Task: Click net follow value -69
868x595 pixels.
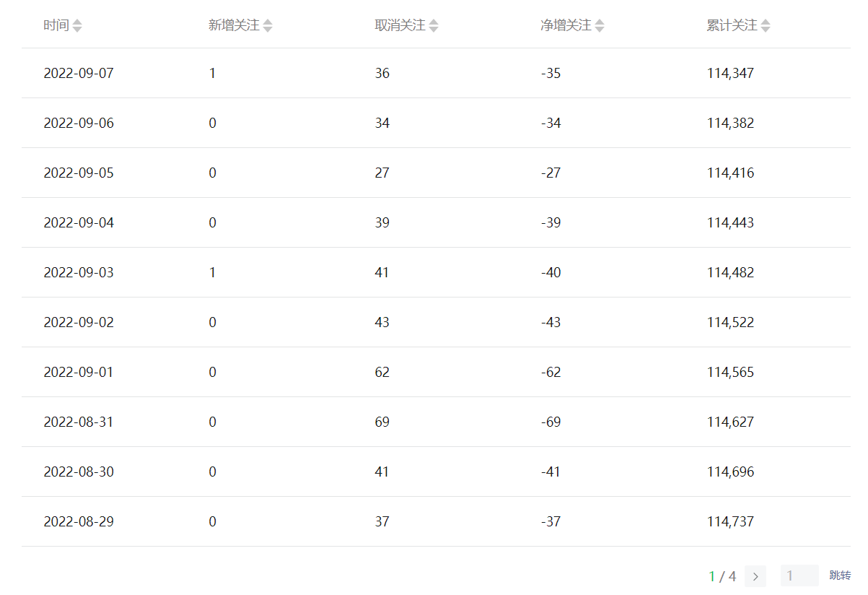Action: [x=551, y=422]
